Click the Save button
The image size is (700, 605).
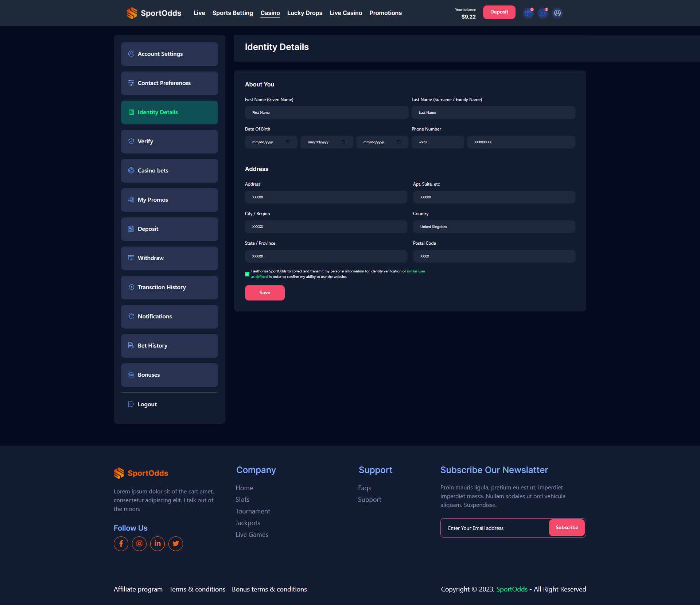(x=265, y=293)
